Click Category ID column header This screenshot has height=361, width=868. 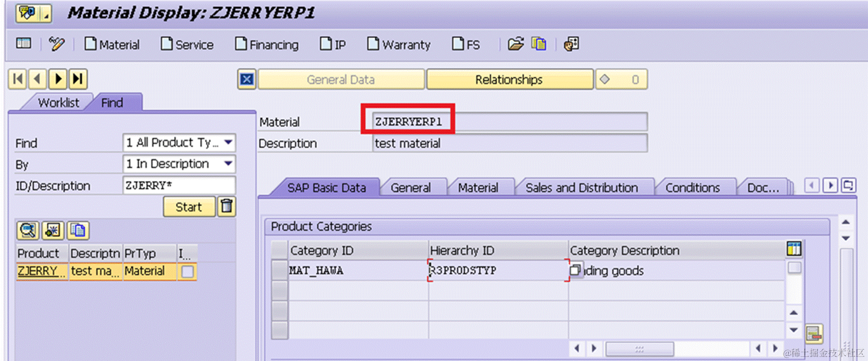tap(358, 250)
